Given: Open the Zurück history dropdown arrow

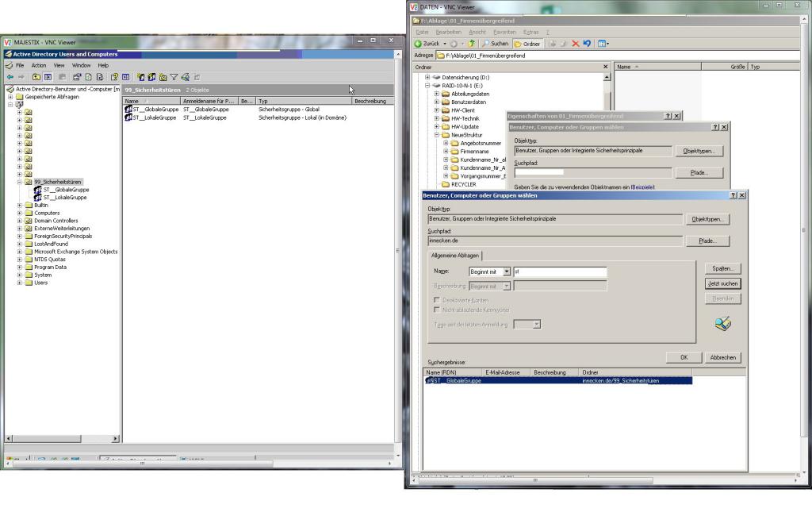Looking at the screenshot, I should pos(444,44).
